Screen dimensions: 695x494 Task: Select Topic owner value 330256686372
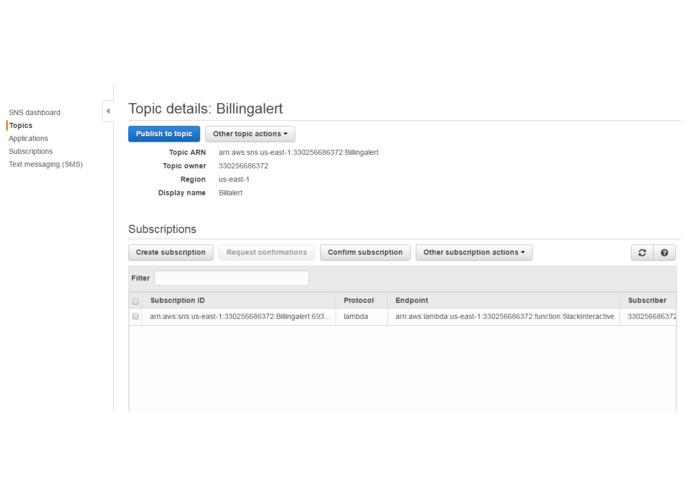click(243, 166)
